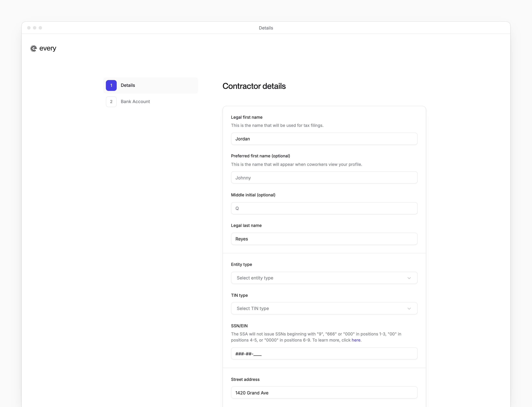Click the "Legal last name" label

coord(246,226)
